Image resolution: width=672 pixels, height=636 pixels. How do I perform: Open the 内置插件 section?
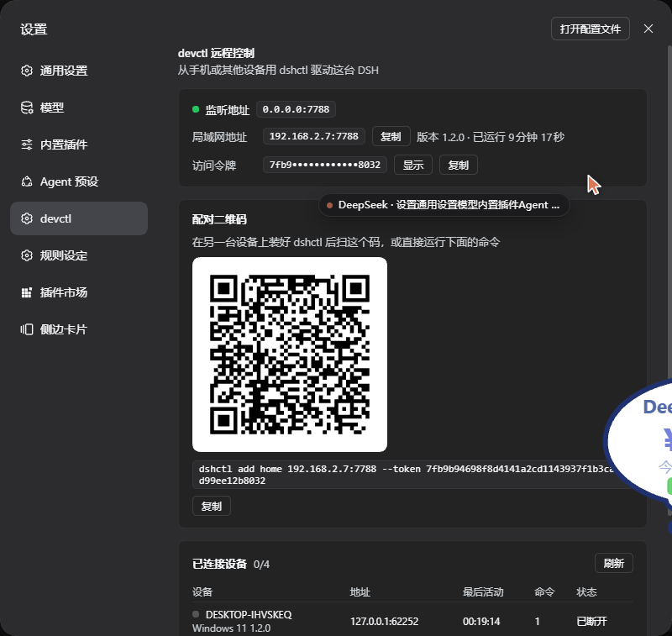pyautogui.click(x=79, y=145)
